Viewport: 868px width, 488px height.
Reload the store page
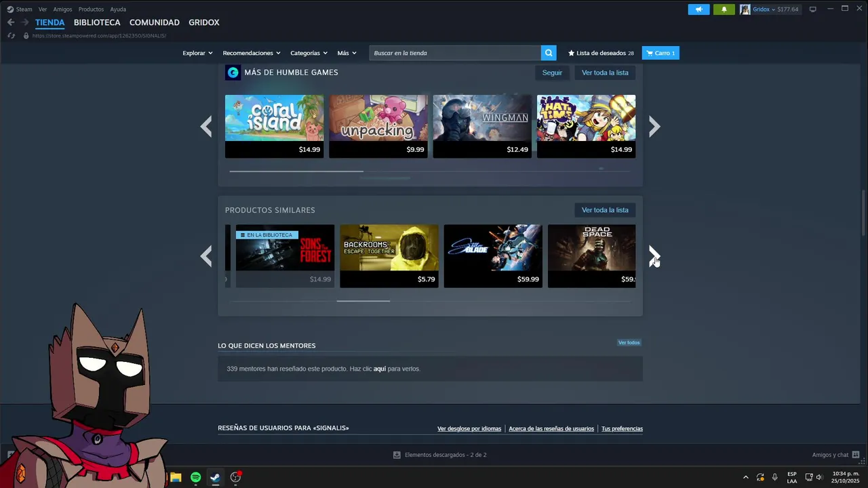[11, 35]
